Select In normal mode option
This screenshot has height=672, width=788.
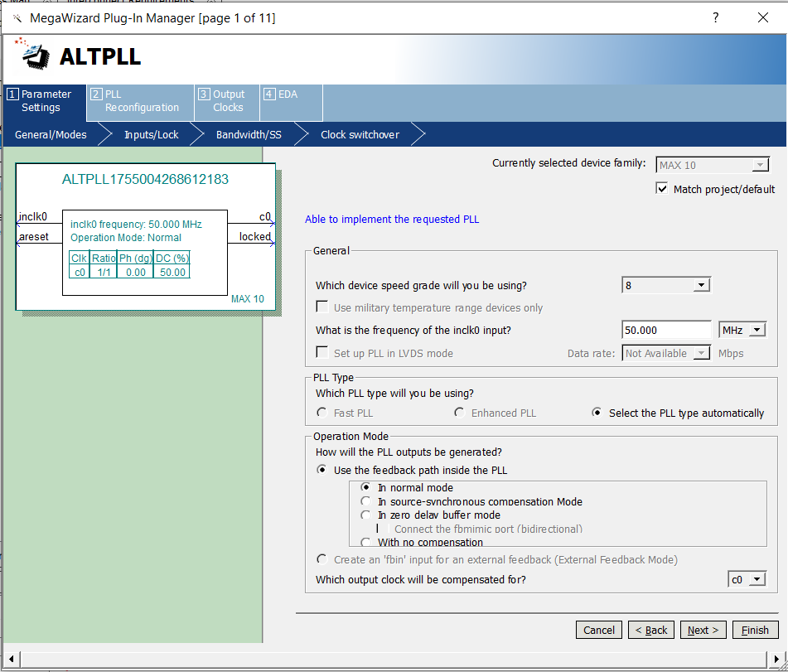coord(366,487)
